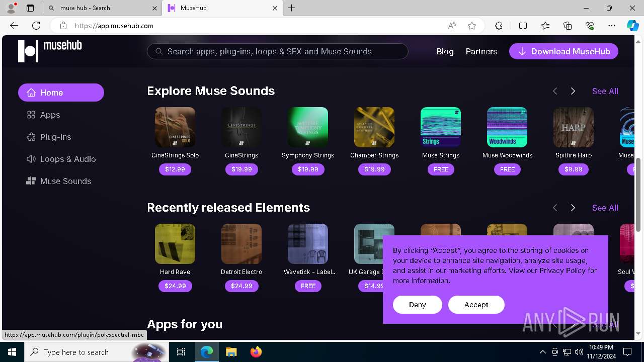This screenshot has width=644, height=362.
Task: Click the search field in MuseHub header
Action: pos(277,51)
